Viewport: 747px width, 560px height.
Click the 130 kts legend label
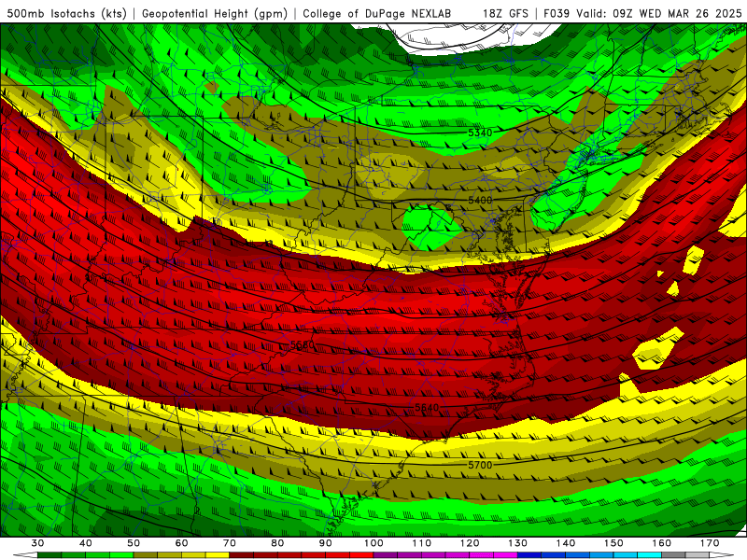point(517,543)
